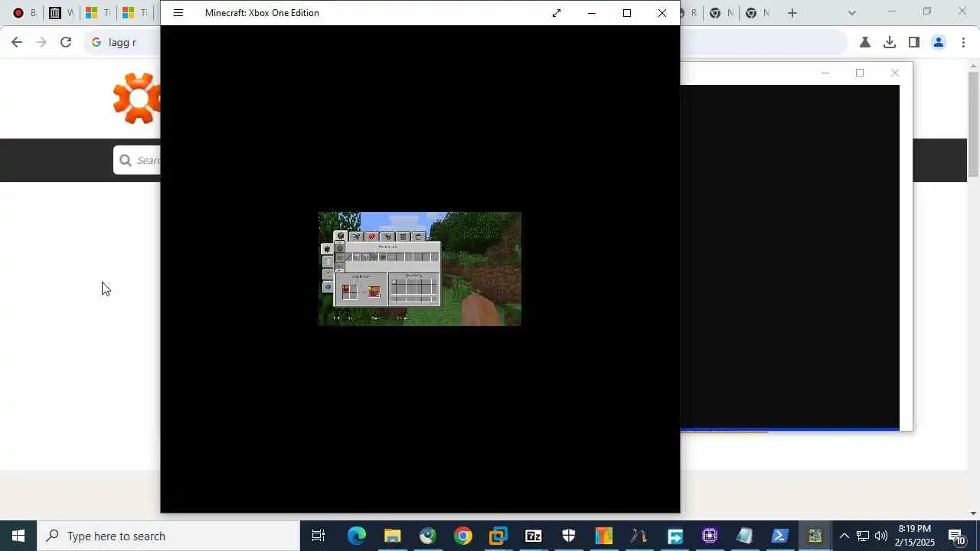Select the red heart crafting tab in Minecraft
Screen dimensions: 980x551
(x=372, y=236)
